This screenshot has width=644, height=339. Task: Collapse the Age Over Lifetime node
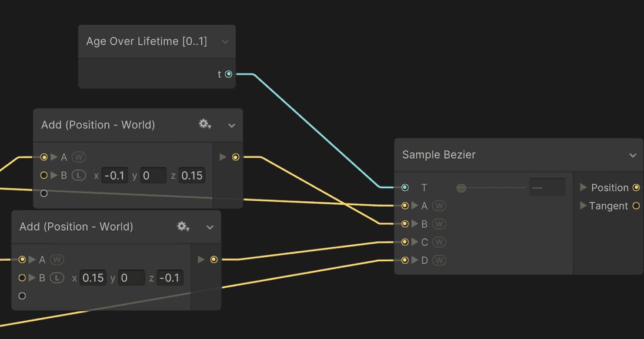(x=225, y=41)
